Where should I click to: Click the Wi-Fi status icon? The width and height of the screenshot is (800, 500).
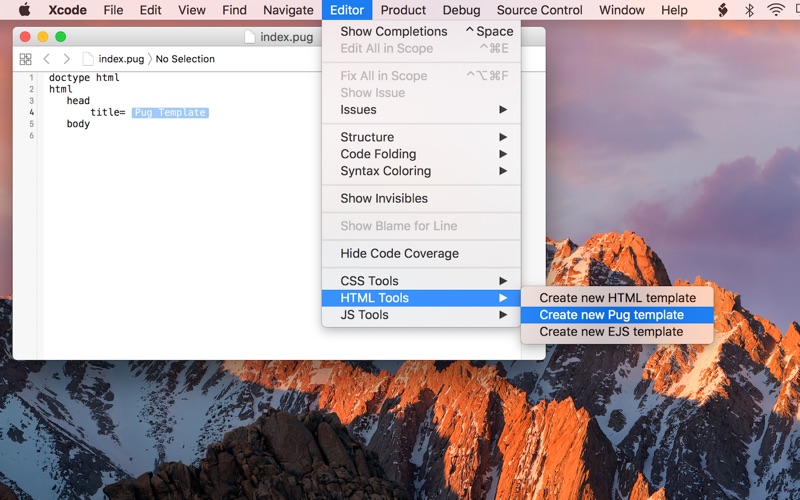point(776,10)
